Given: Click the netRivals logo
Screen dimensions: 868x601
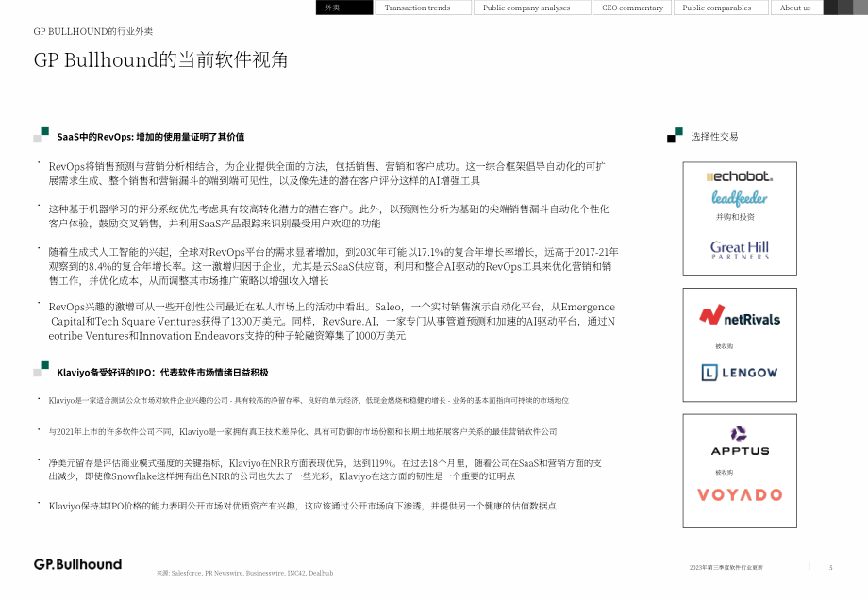Looking at the screenshot, I should 740,316.
